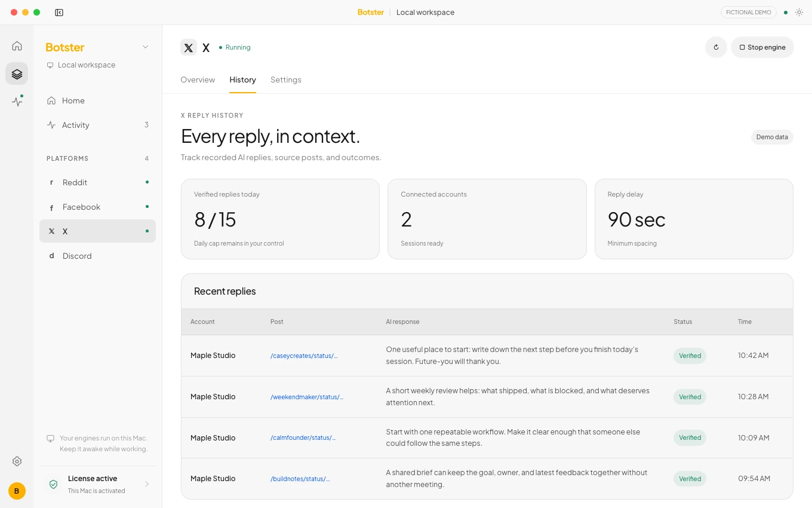812x508 pixels.
Task: Click the shield License active icon
Action: click(x=53, y=484)
